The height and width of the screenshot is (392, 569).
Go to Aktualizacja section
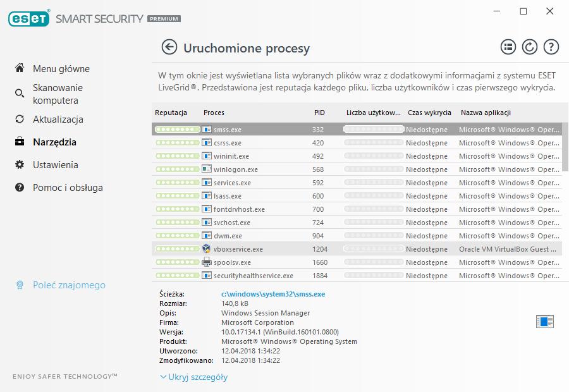click(58, 119)
